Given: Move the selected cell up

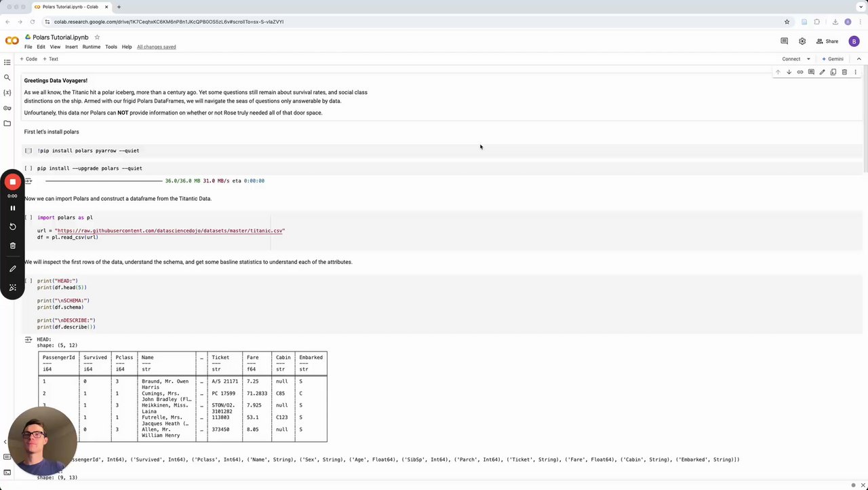Looking at the screenshot, I should click(778, 72).
